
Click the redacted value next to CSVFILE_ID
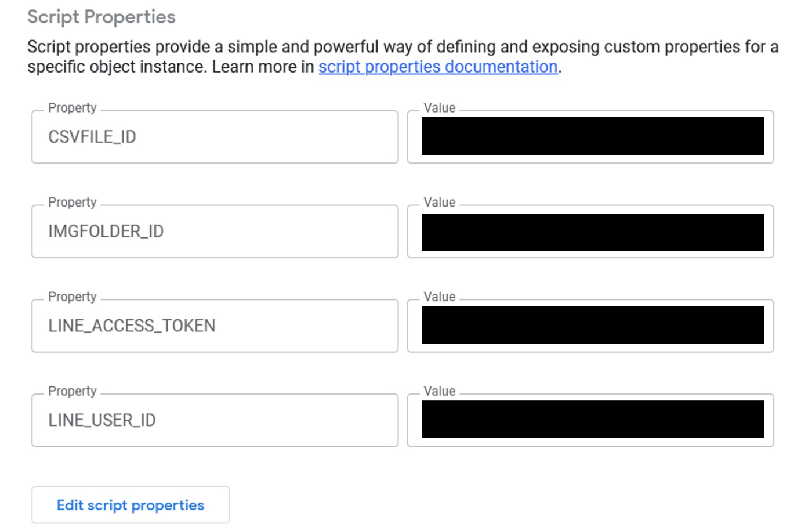[x=593, y=136]
